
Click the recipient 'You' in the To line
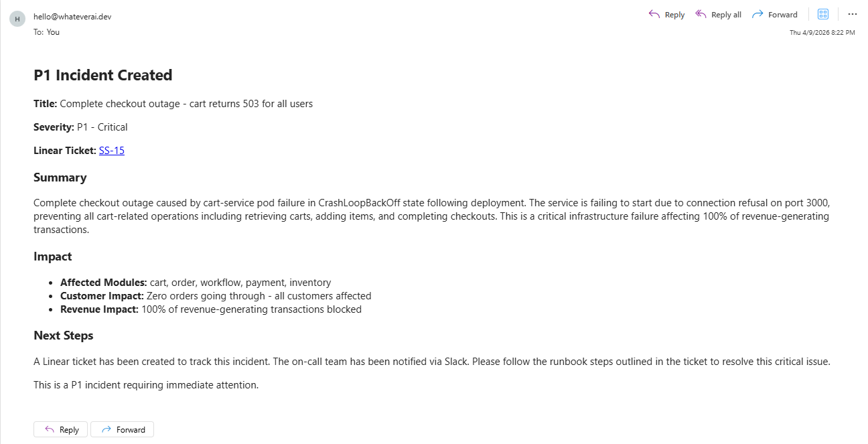[x=53, y=31]
